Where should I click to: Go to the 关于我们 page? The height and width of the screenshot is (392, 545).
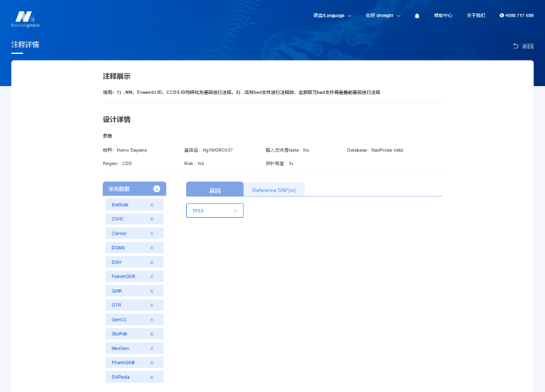pyautogui.click(x=476, y=16)
